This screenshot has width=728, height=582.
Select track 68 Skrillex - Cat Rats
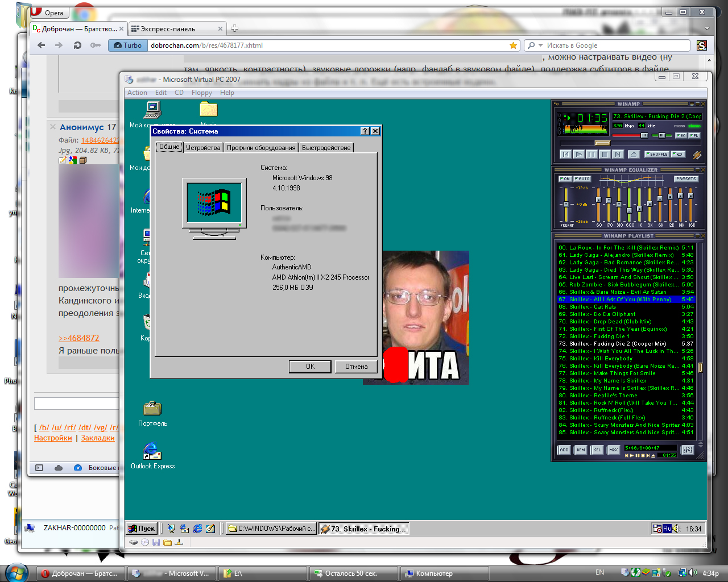click(x=626, y=307)
